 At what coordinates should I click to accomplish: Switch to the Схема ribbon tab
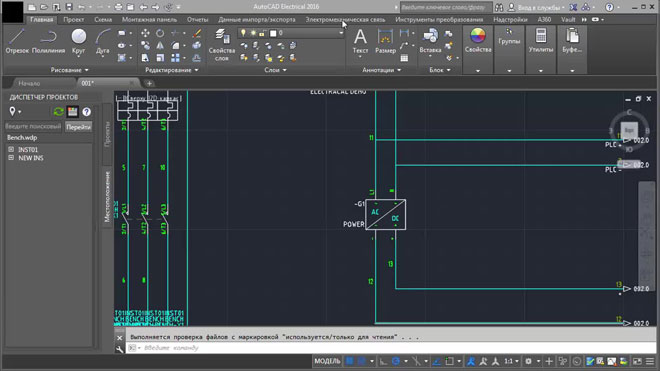click(x=103, y=19)
